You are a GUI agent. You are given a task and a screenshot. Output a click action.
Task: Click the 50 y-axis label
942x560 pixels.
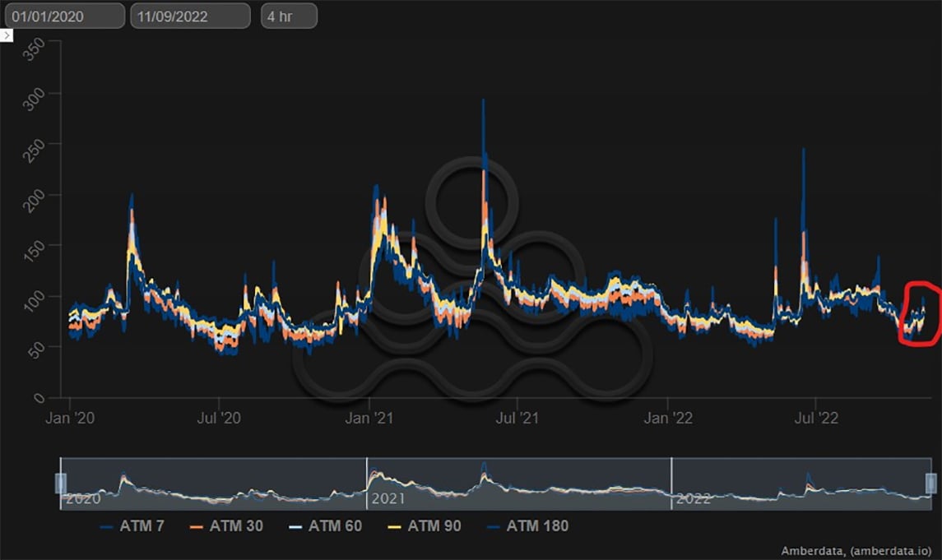pyautogui.click(x=36, y=350)
